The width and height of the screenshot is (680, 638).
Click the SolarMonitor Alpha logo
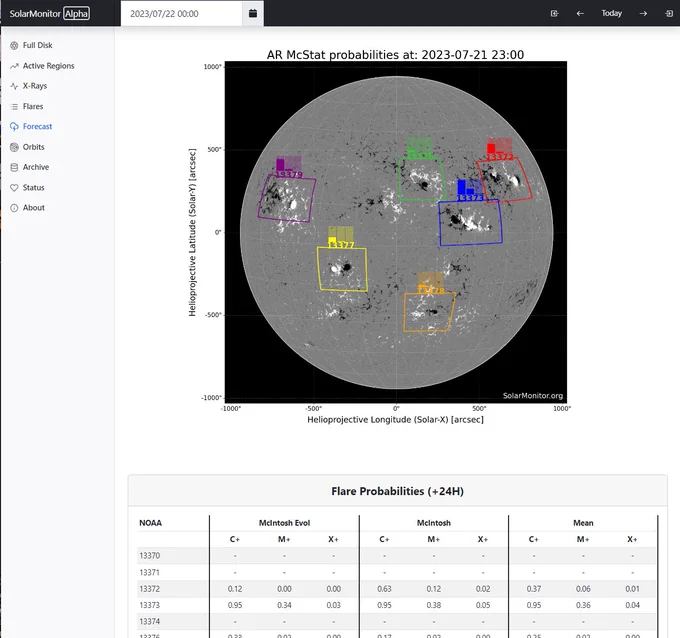[x=49, y=13]
